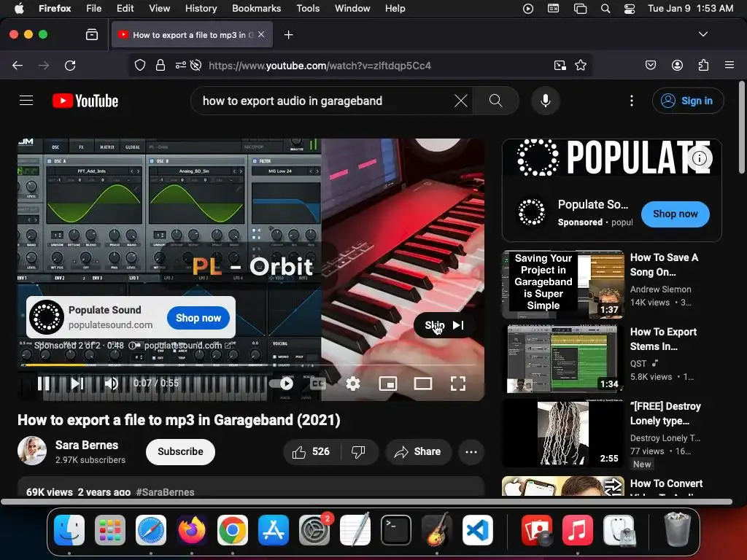Open How To Export Stems video title

tap(663, 338)
